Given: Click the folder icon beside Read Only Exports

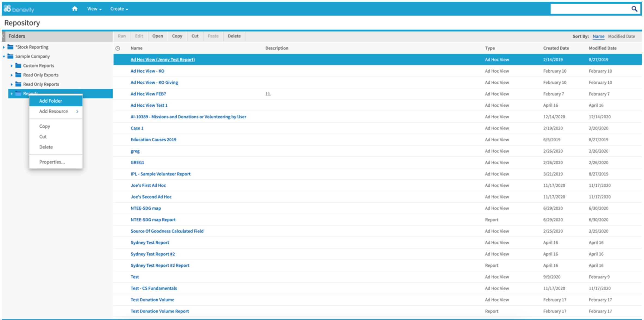Looking at the screenshot, I should [x=18, y=75].
